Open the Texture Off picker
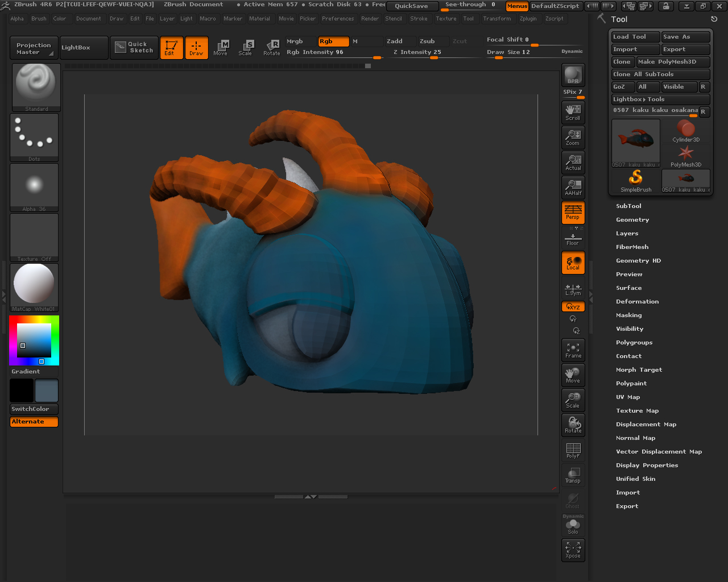 click(x=35, y=238)
